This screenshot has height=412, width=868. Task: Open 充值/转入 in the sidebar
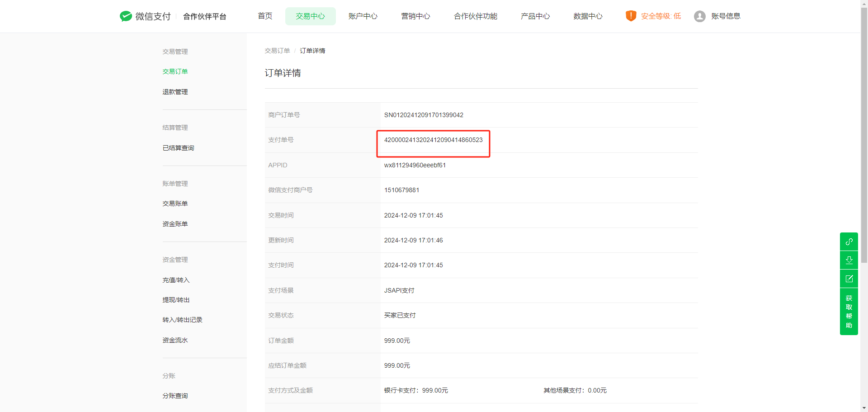pos(176,280)
